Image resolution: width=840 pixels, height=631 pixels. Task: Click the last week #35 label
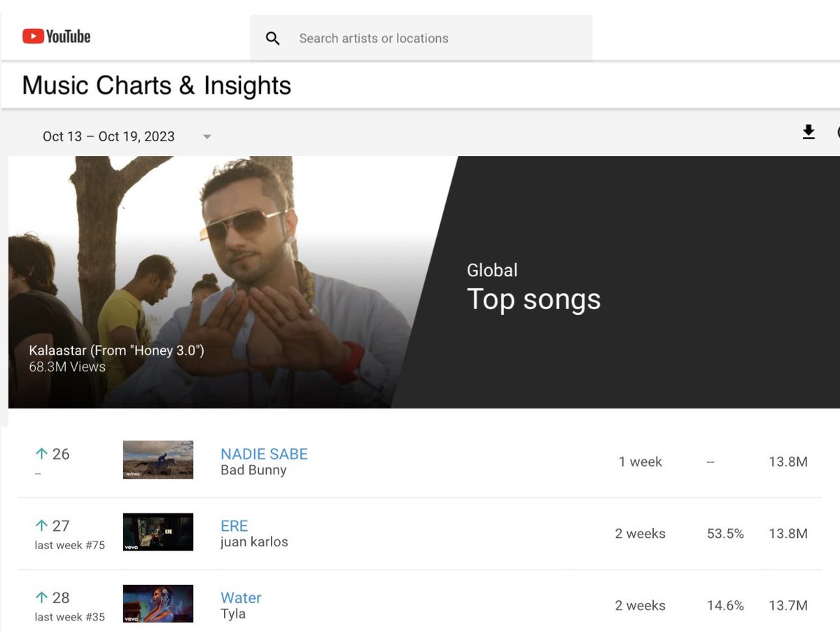[x=70, y=617]
